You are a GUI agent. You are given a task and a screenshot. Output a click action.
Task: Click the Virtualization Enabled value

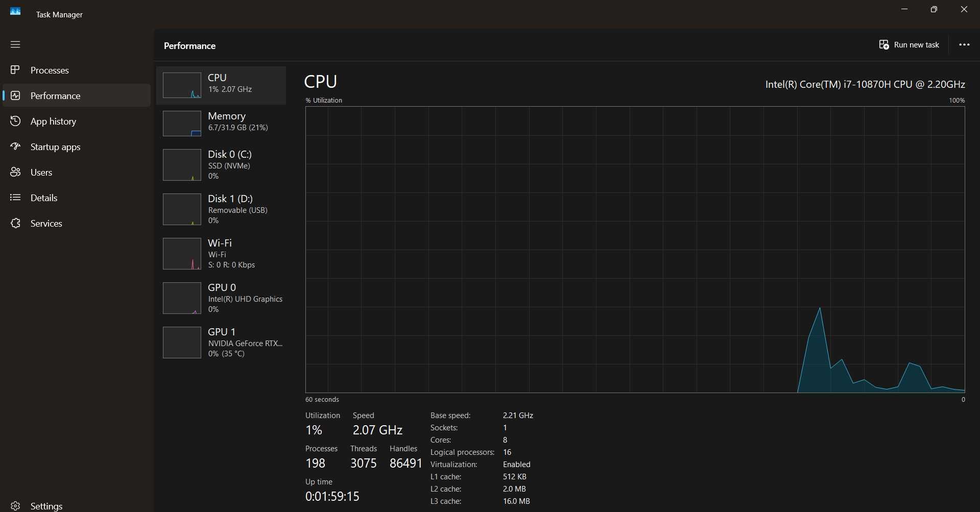click(x=517, y=465)
